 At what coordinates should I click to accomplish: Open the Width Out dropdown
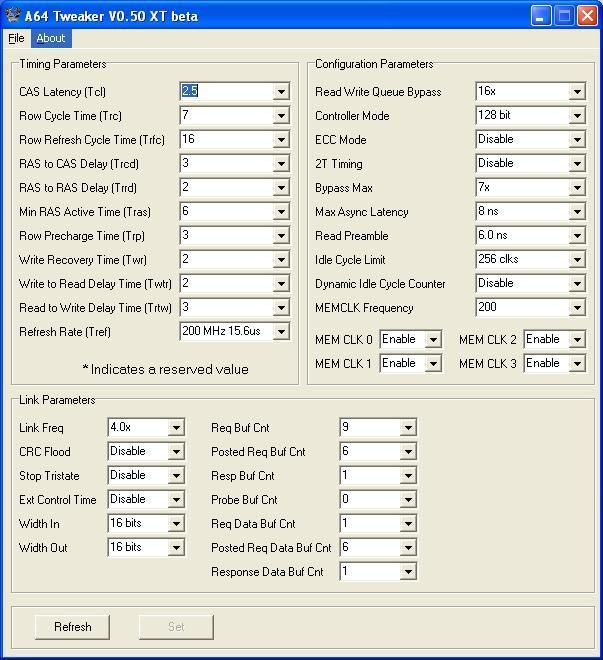click(x=176, y=548)
